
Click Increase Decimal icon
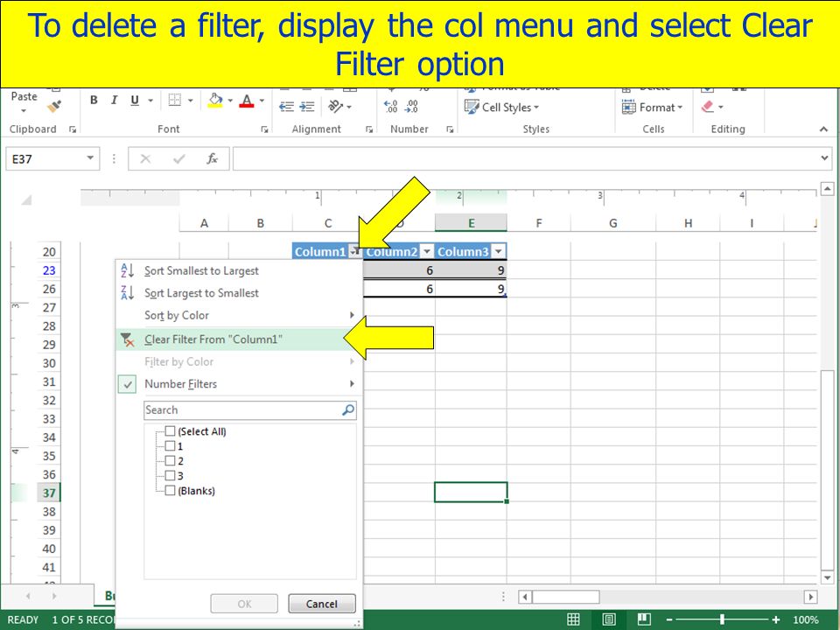(391, 107)
